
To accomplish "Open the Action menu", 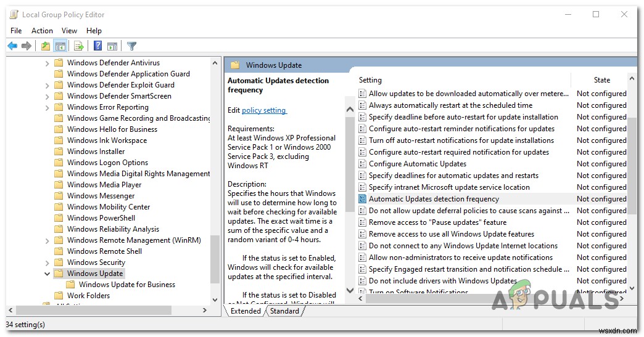I will [x=42, y=31].
